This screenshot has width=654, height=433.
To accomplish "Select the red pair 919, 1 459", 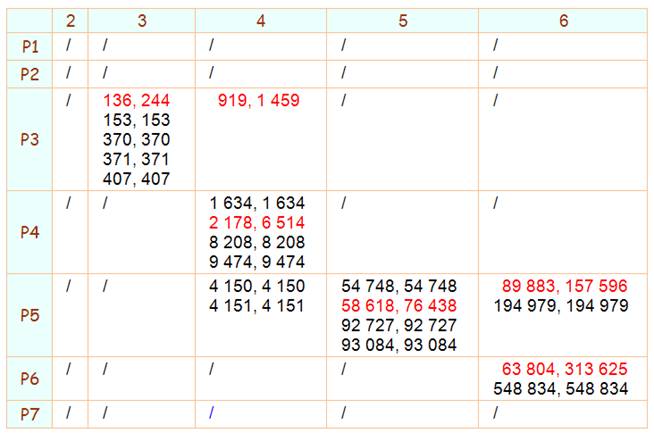I will [x=259, y=100].
